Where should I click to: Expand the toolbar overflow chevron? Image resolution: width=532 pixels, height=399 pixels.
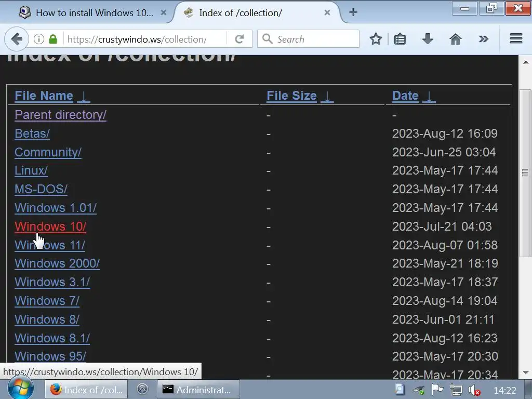click(484, 39)
